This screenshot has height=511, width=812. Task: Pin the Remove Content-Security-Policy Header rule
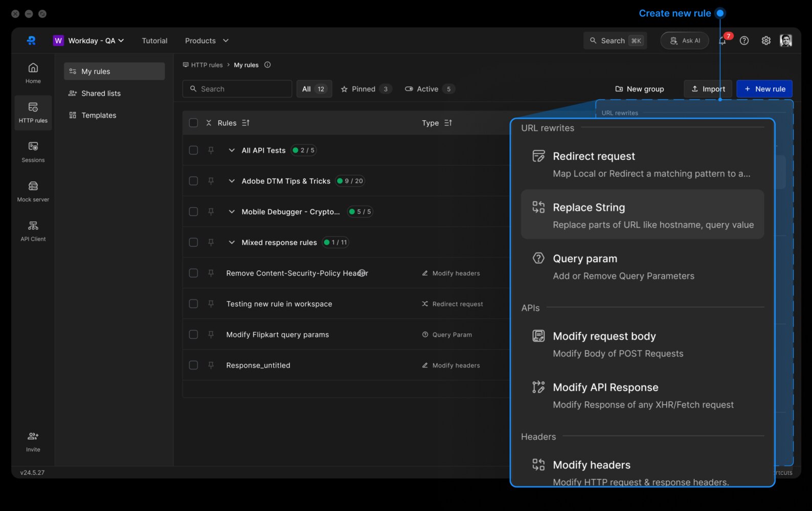(x=211, y=273)
